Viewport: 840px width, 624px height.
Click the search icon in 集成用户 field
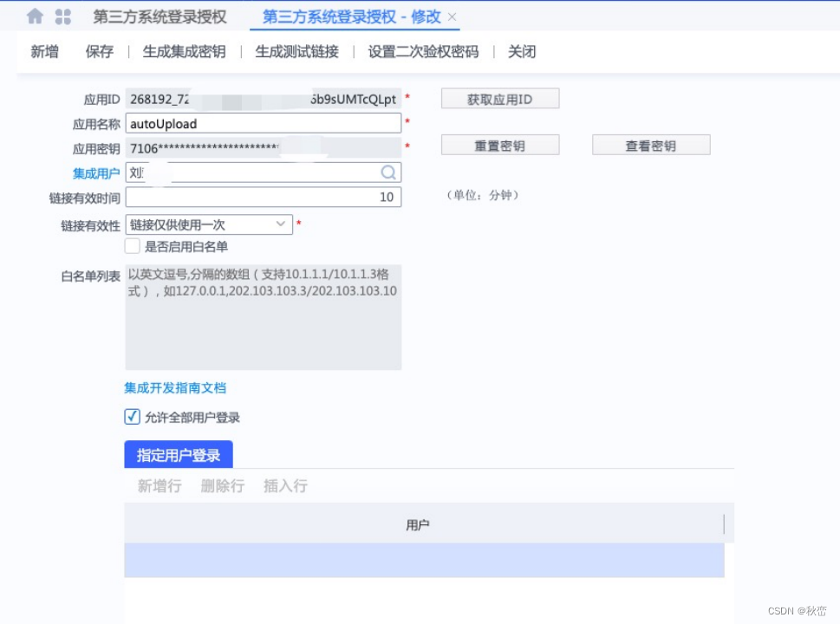[388, 172]
